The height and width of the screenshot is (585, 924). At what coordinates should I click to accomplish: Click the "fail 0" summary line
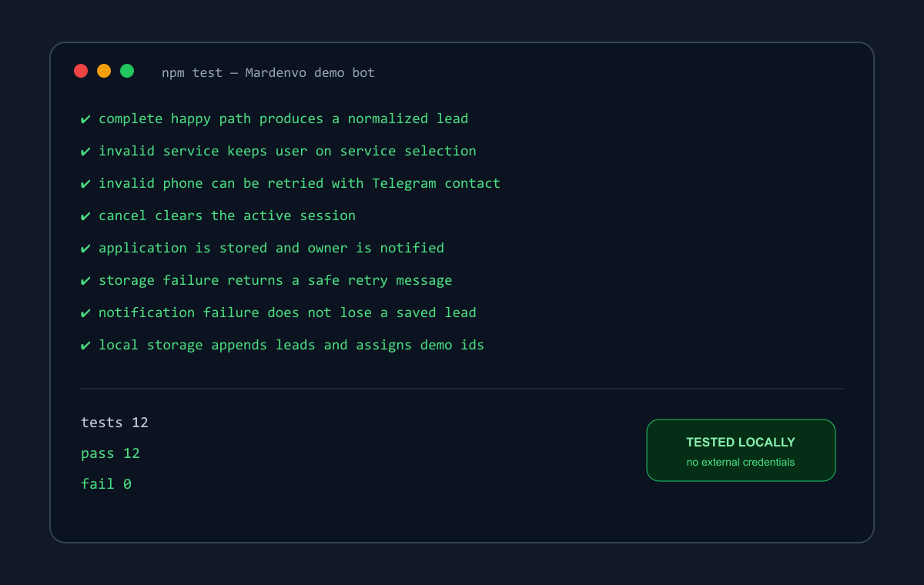[x=106, y=484]
